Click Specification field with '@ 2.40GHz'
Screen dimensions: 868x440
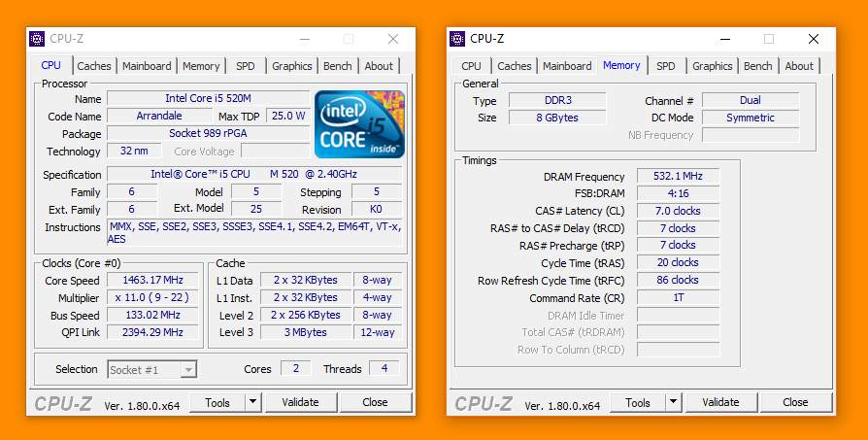click(254, 174)
